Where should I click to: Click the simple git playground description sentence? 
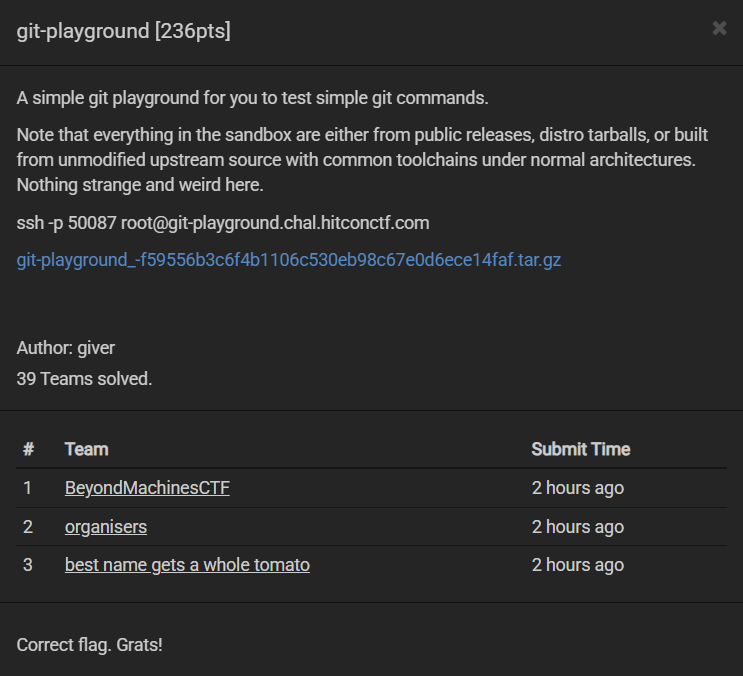pos(252,98)
